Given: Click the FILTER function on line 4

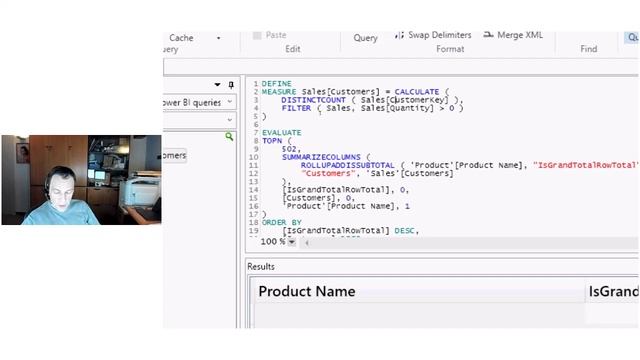Looking at the screenshot, I should 296,108.
